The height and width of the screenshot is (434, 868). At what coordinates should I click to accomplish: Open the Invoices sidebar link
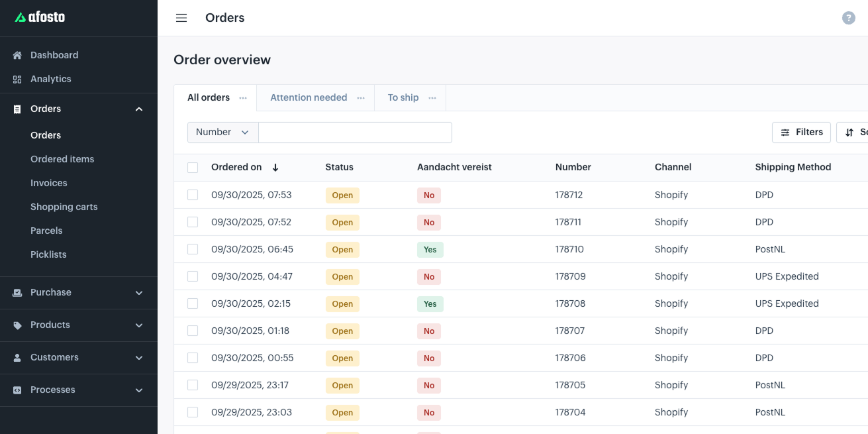49,183
